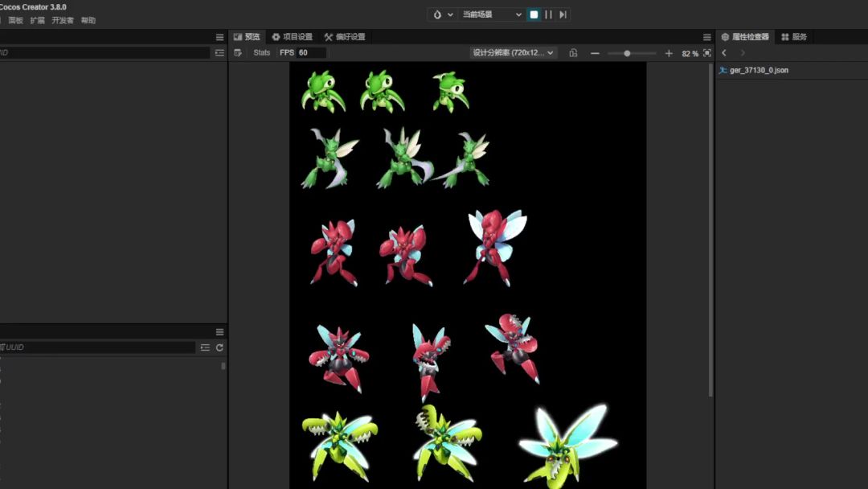The image size is (868, 489).
Task: Open dropdown arrow next to droplet icon
Action: pyautogui.click(x=450, y=14)
